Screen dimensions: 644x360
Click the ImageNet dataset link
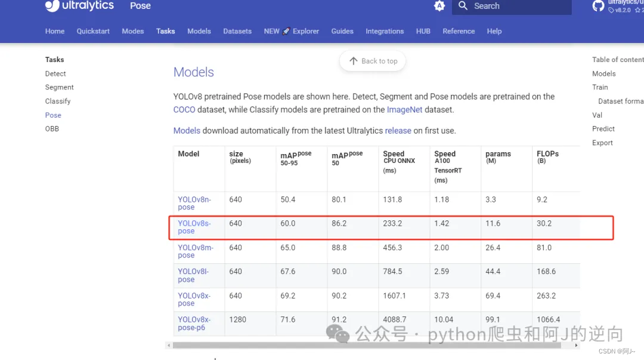coord(404,110)
